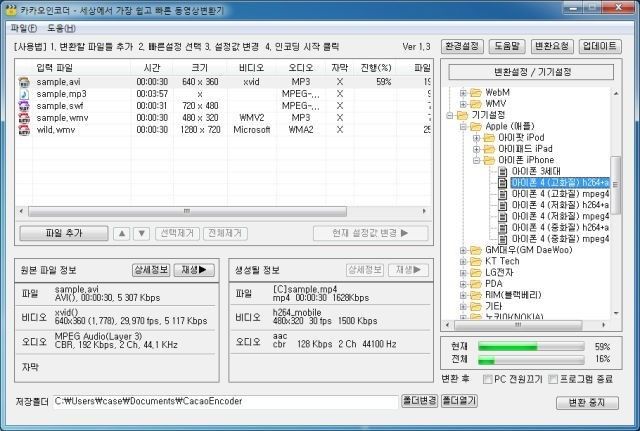This screenshot has width=640, height=431.
Task: Open 상세정보 for original file
Action: 151,270
